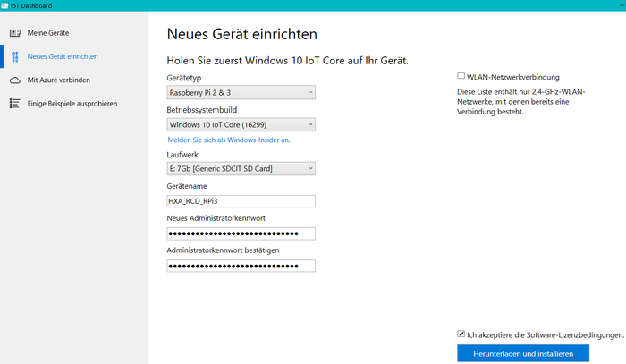Click the Gerätename field with HXA_RCD_RPi3

(241, 201)
